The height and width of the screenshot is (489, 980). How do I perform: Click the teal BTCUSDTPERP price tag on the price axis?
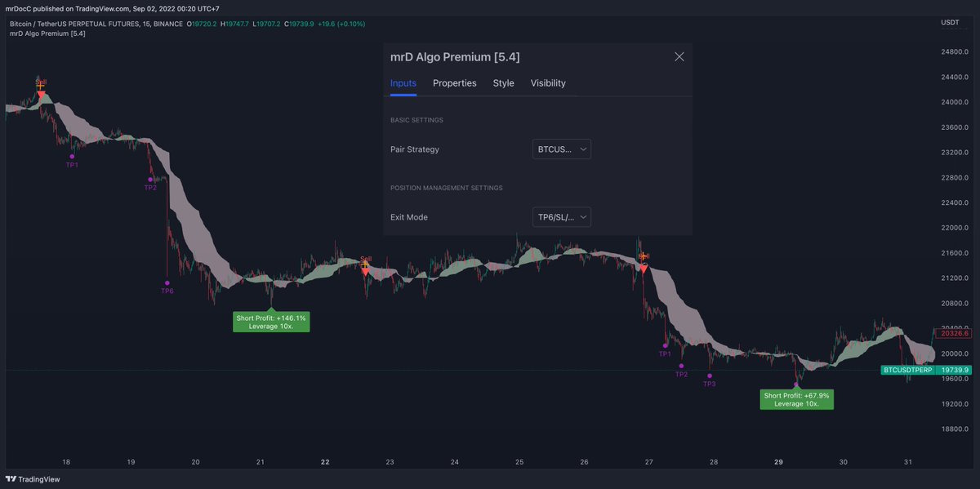[x=906, y=370]
